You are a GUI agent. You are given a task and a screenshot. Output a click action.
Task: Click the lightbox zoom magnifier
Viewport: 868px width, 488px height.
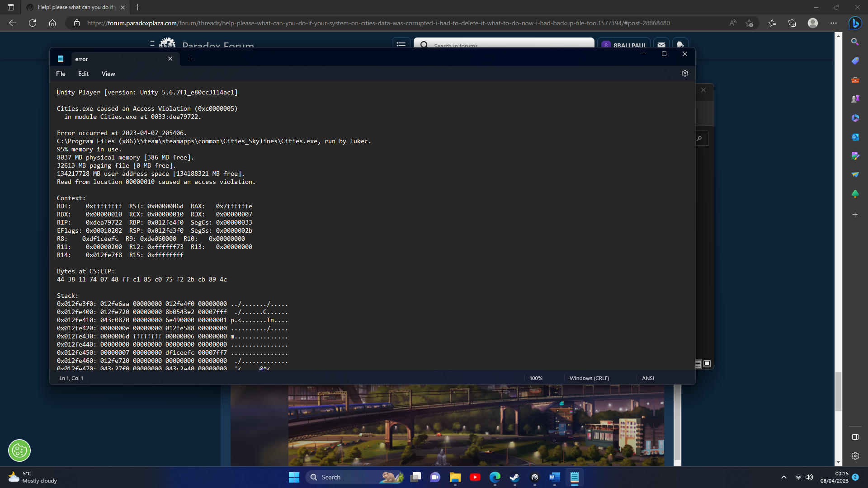click(699, 138)
